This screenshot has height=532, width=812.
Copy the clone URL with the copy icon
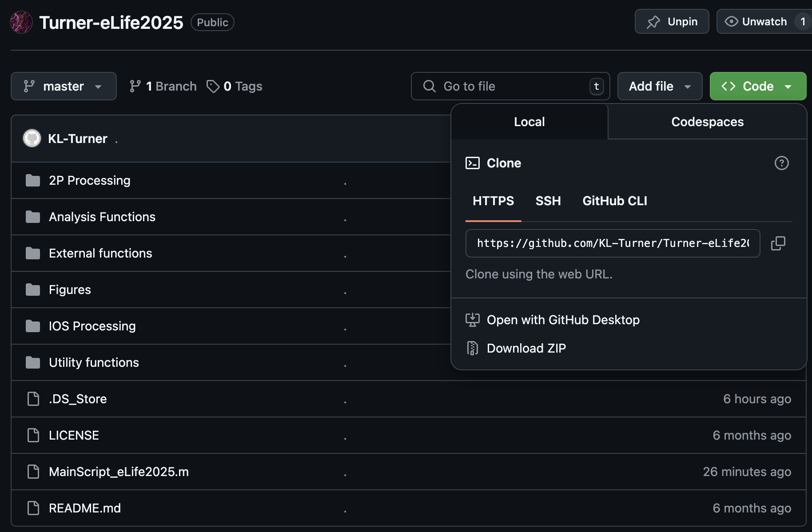[778, 243]
